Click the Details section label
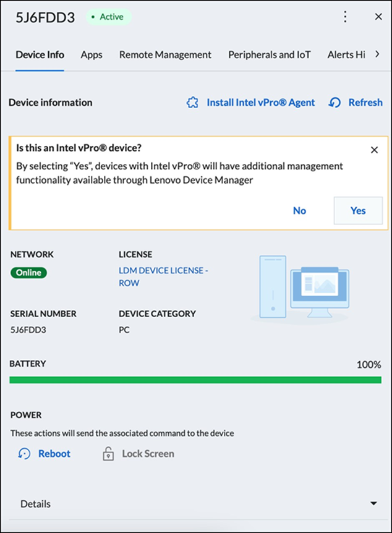Viewport: 392px width, 533px height. [x=35, y=504]
